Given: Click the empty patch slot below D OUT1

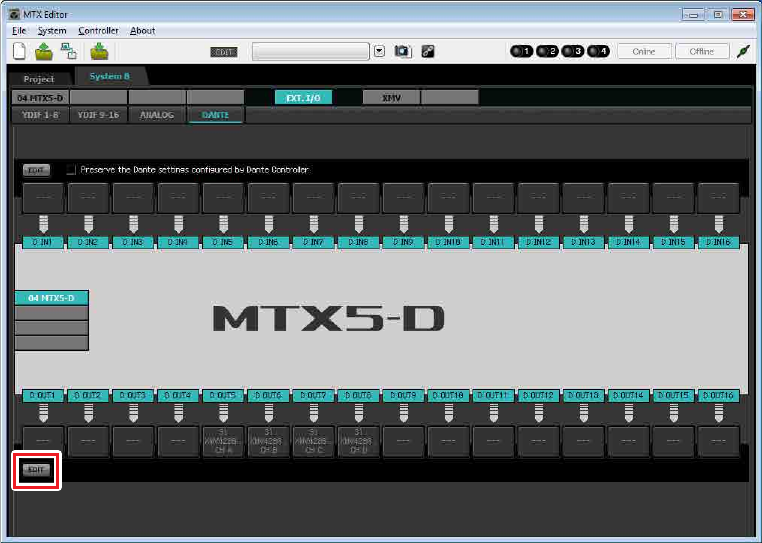Looking at the screenshot, I should point(43,441).
